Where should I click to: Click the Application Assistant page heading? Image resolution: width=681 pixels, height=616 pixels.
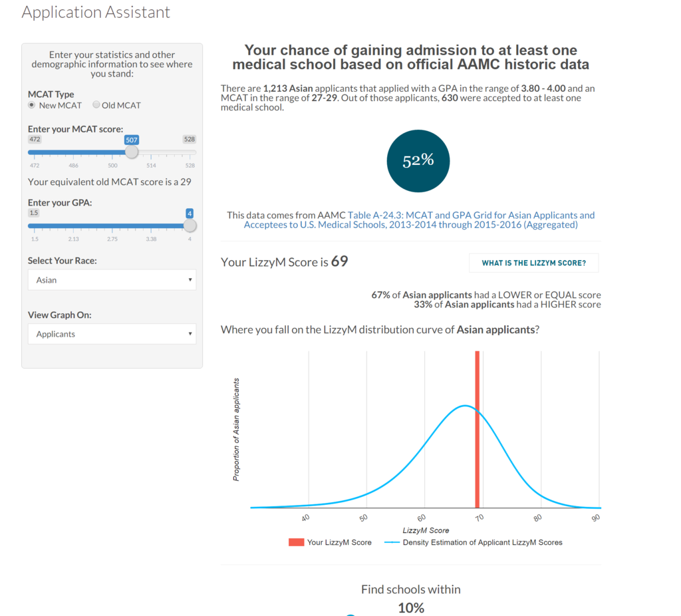96,12
